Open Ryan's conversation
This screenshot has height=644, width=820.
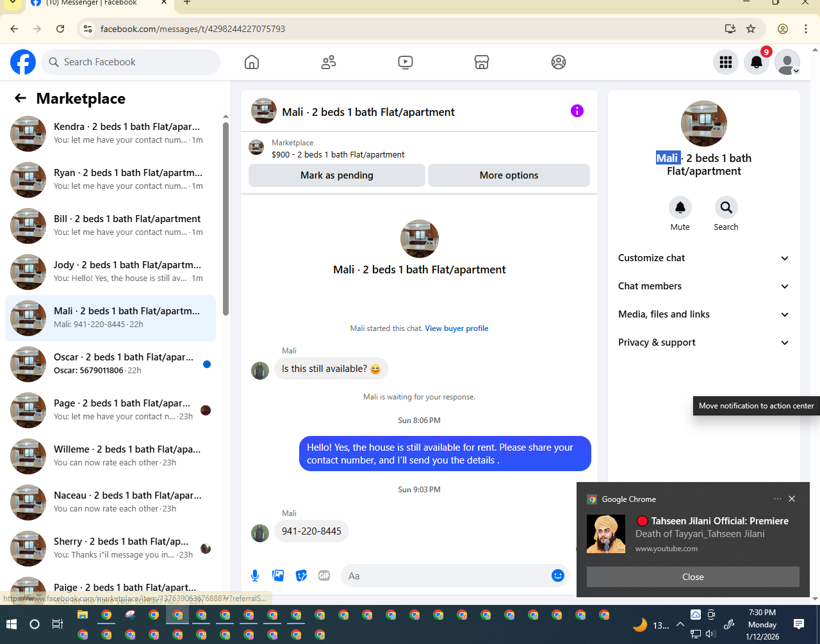coord(110,180)
